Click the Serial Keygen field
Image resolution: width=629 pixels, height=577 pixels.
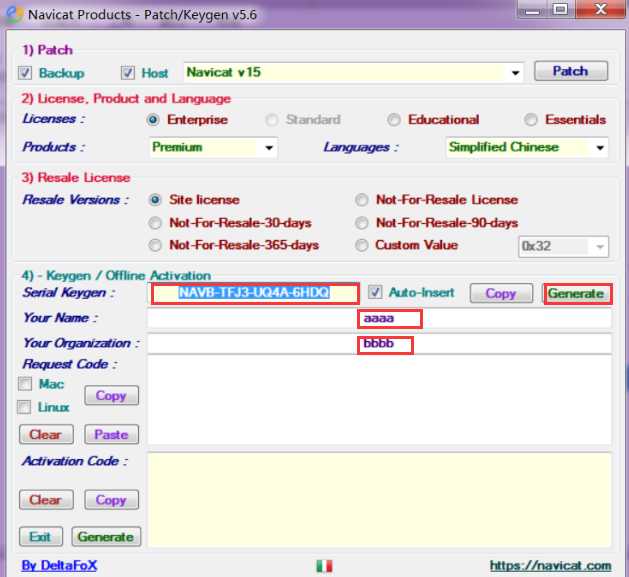click(255, 293)
